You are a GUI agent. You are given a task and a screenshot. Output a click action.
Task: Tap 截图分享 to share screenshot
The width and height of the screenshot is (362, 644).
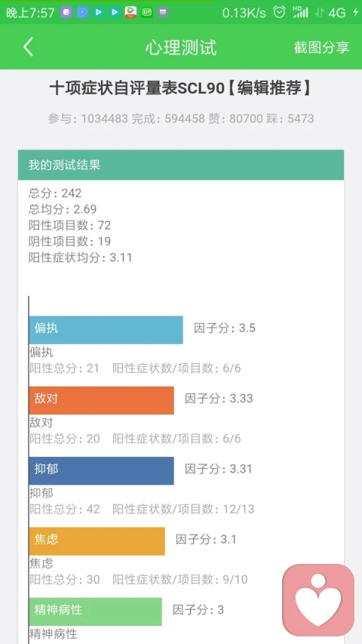321,48
